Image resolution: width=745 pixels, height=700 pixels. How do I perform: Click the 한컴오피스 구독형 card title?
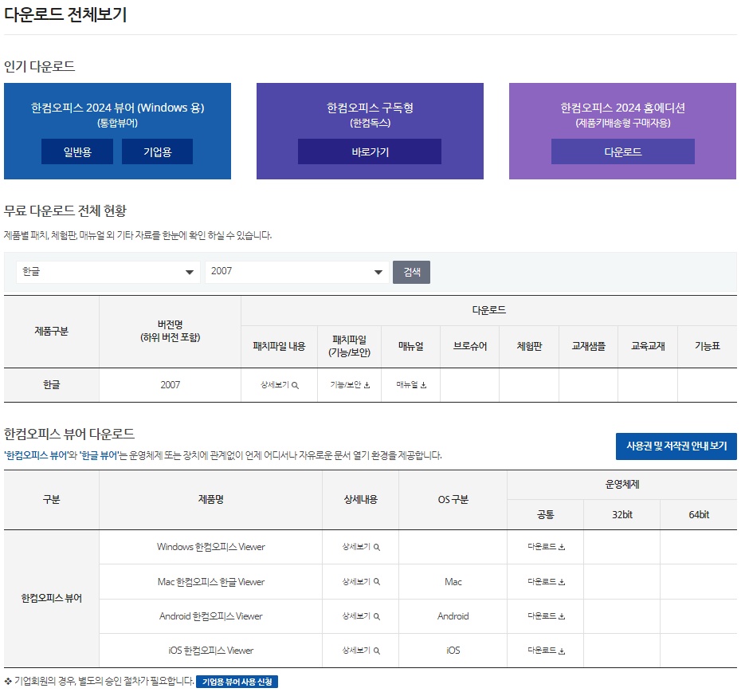pos(370,108)
